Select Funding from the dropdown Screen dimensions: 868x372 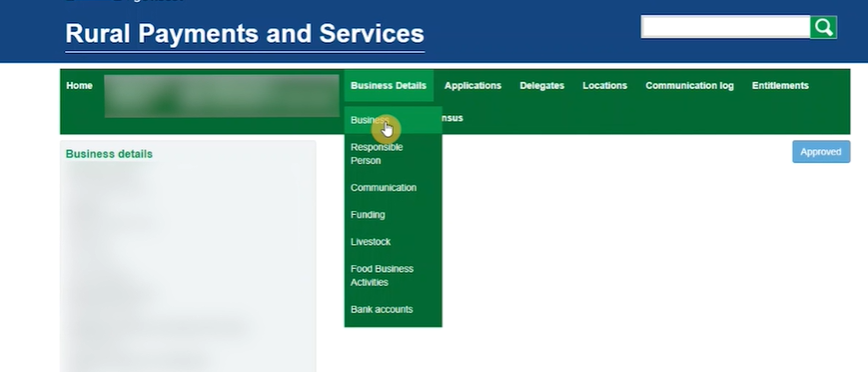(393, 215)
